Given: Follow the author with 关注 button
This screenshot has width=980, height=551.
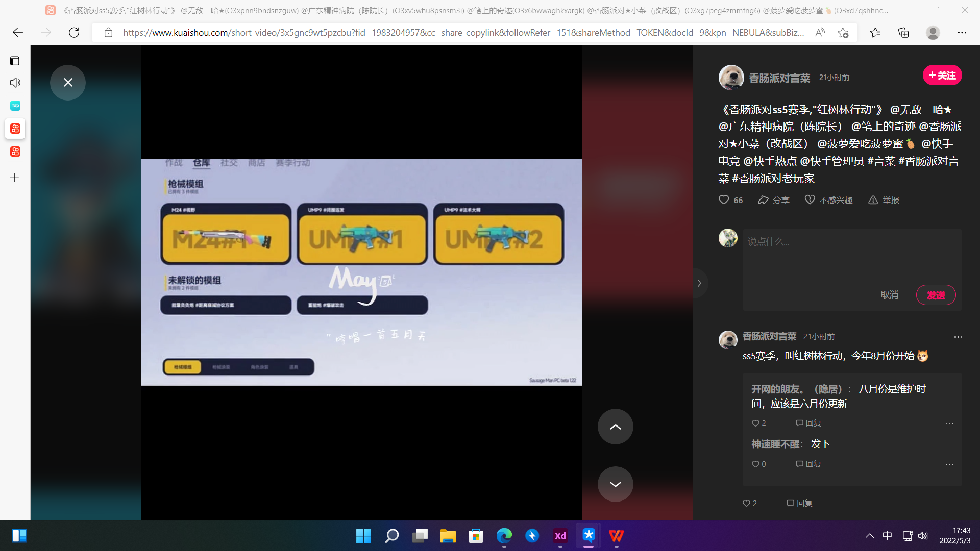Looking at the screenshot, I should click(942, 76).
